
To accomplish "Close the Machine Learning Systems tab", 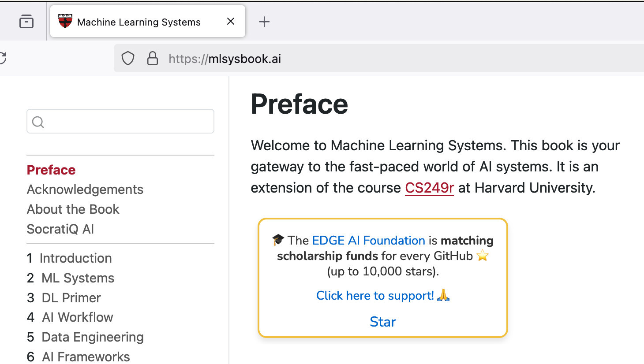I will pyautogui.click(x=231, y=22).
